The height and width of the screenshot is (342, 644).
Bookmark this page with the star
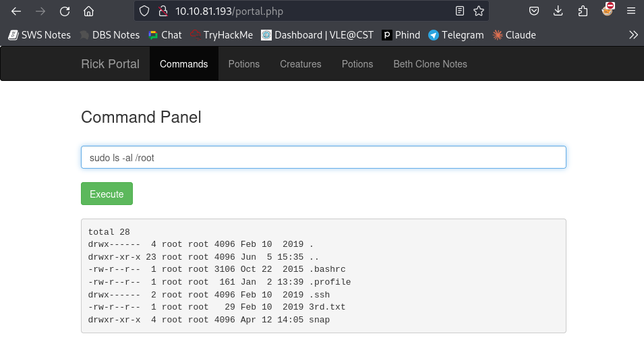pyautogui.click(x=479, y=11)
